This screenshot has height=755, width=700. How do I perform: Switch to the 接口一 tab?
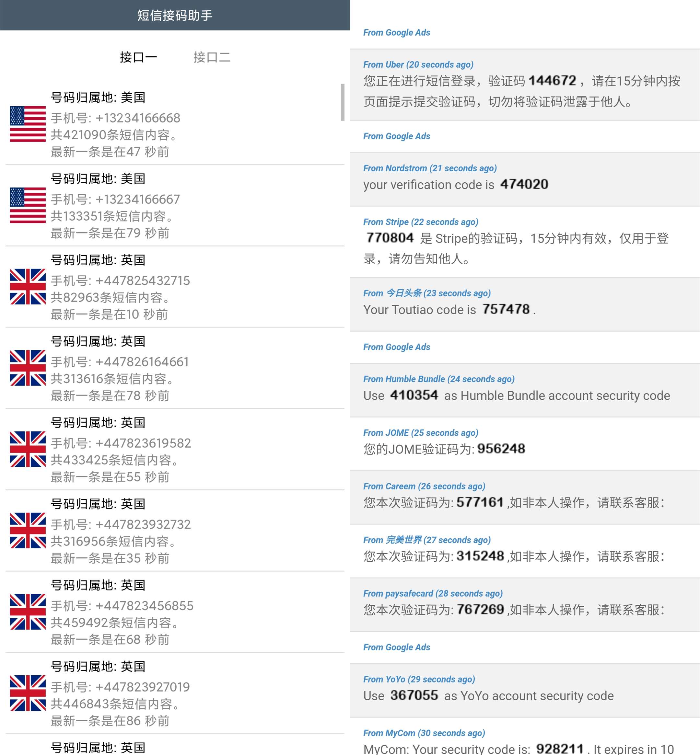coord(138,57)
